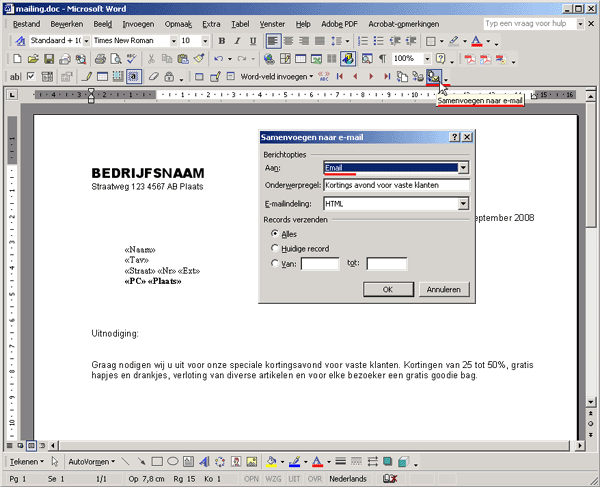The width and height of the screenshot is (600, 487).
Task: Open the 'Aan' Email dropdown
Action: [463, 169]
